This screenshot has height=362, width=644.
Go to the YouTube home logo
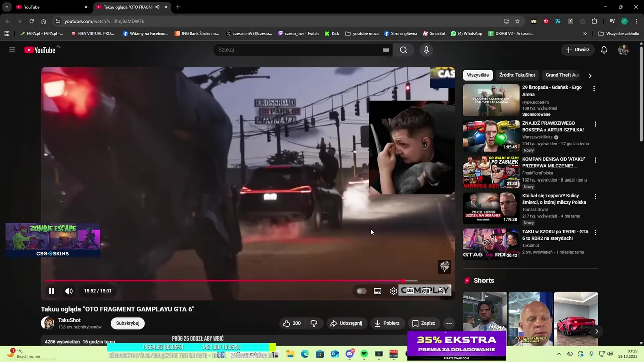tap(41, 50)
